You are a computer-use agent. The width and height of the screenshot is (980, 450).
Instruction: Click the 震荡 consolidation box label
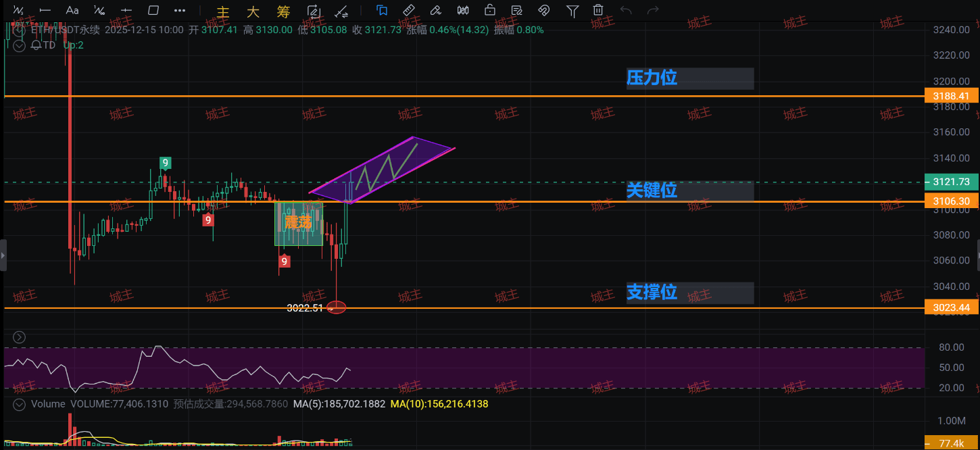click(x=298, y=222)
